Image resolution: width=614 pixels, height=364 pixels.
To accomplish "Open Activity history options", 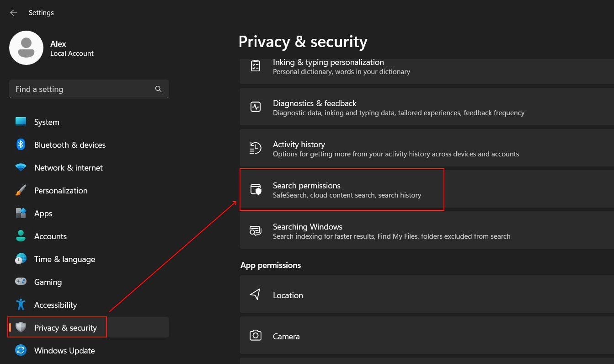I will [x=427, y=148].
